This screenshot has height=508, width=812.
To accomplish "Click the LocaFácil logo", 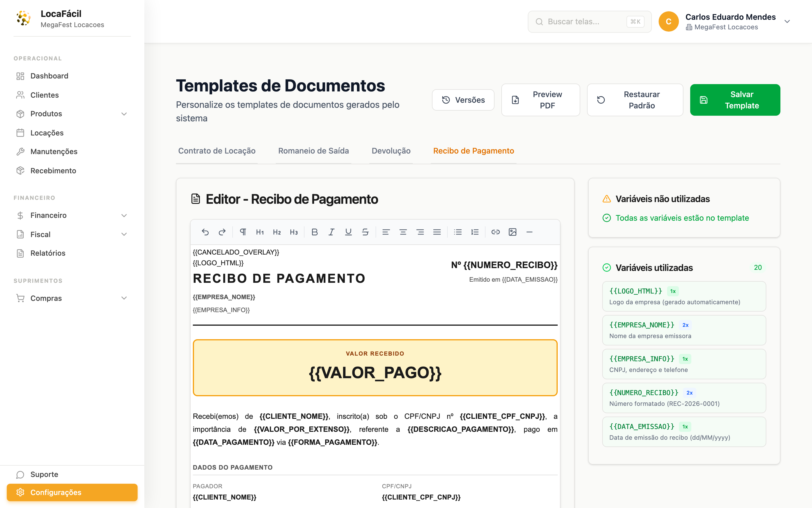I will (x=23, y=18).
